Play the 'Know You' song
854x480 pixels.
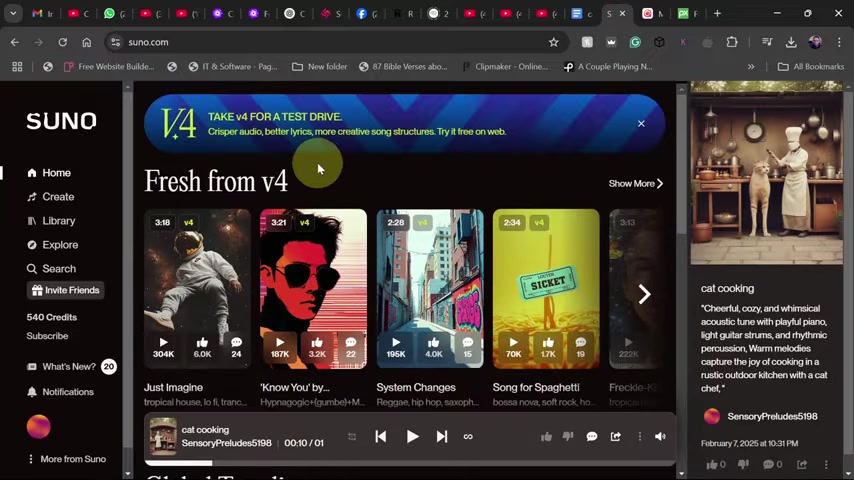pyautogui.click(x=279, y=347)
